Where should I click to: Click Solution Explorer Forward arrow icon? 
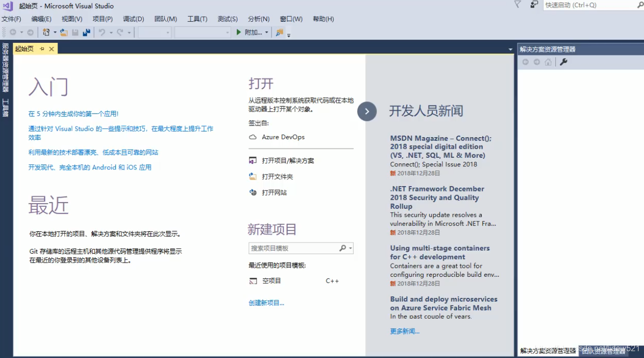tap(537, 62)
